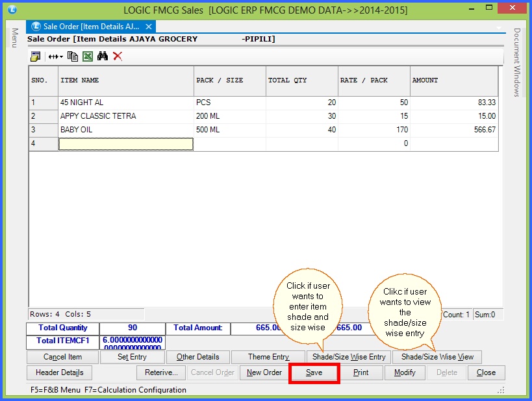The image size is (532, 401).
Task: Click the red X delete toolbar icon
Action: pyautogui.click(x=118, y=56)
